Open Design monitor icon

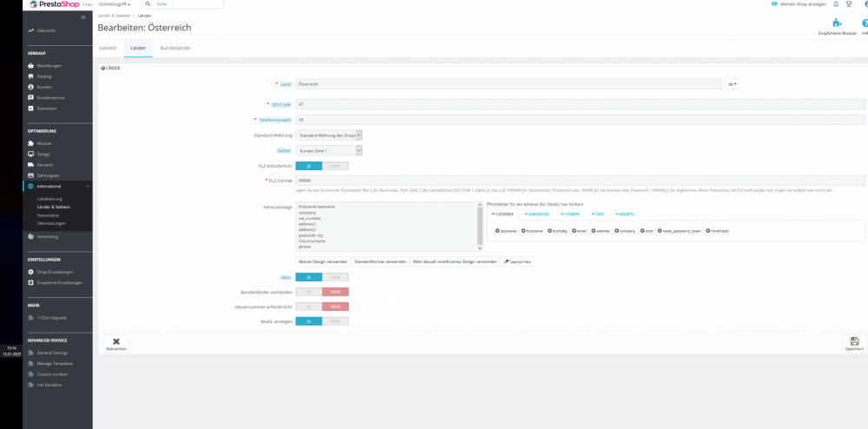point(31,154)
